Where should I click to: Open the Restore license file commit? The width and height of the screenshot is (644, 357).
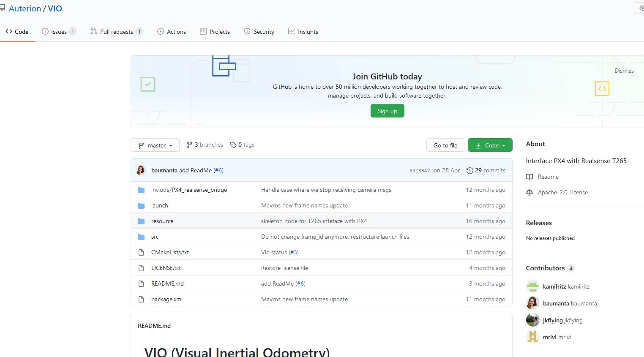[284, 268]
